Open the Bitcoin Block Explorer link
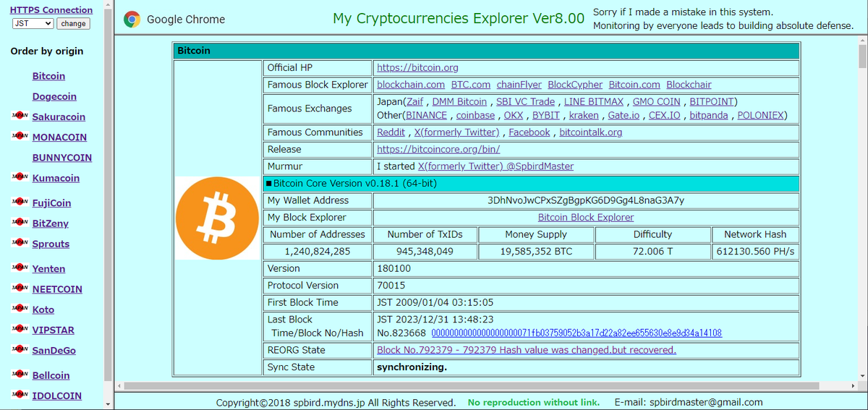This screenshot has height=410, width=868. pyautogui.click(x=586, y=218)
